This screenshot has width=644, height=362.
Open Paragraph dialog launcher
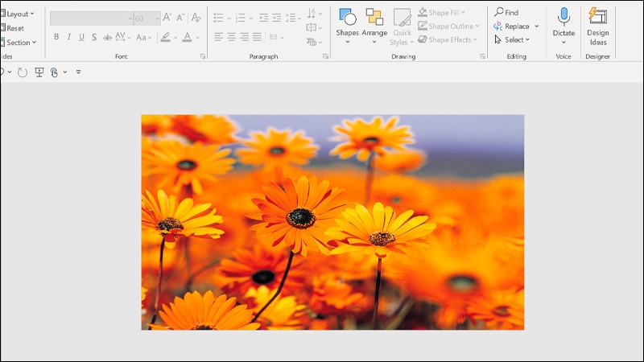click(325, 56)
